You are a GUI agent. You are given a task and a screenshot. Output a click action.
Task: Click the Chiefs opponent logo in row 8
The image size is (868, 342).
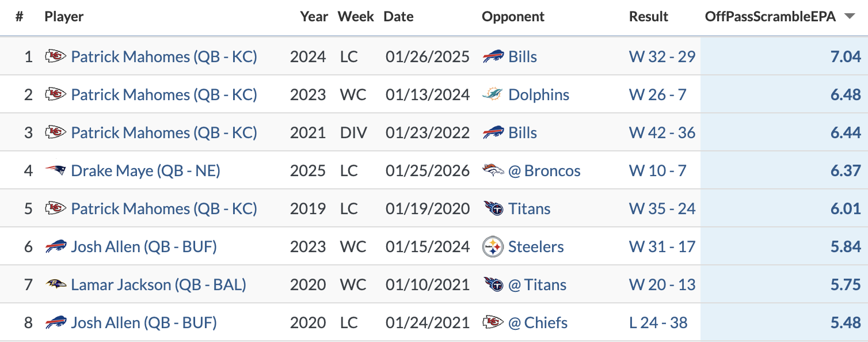click(493, 322)
